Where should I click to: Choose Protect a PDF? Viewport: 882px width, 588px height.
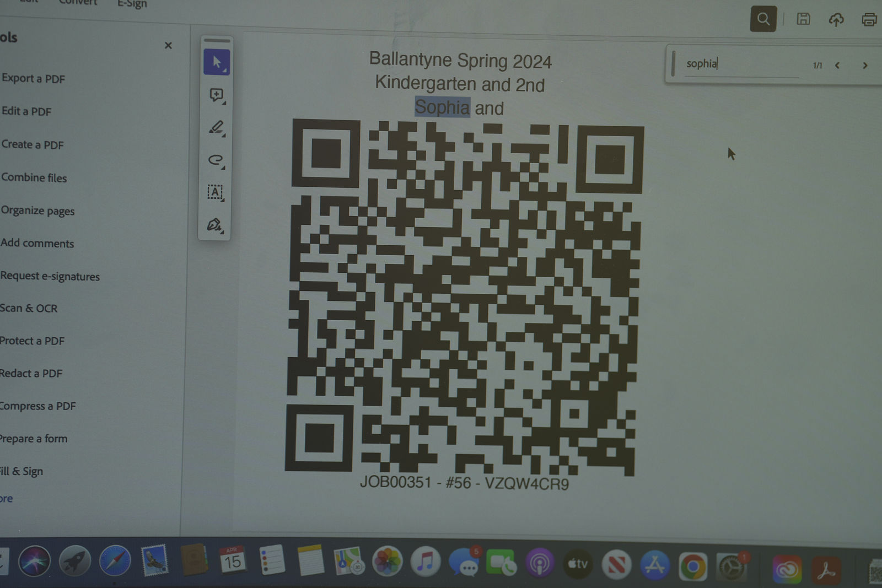point(32,341)
